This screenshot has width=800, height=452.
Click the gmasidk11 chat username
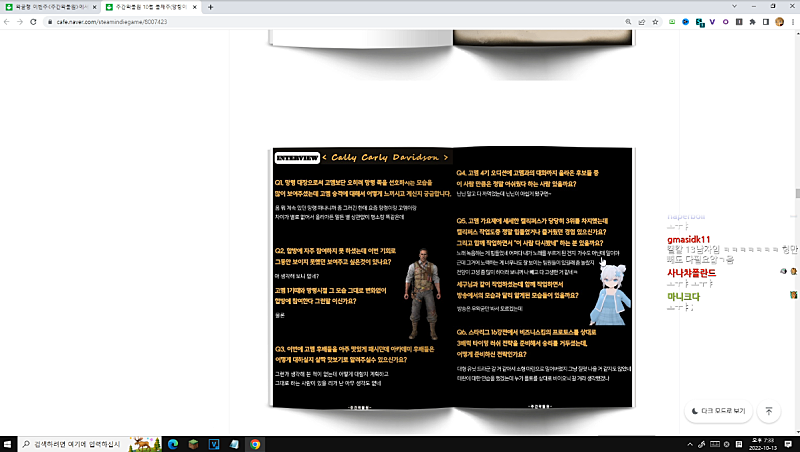point(689,240)
